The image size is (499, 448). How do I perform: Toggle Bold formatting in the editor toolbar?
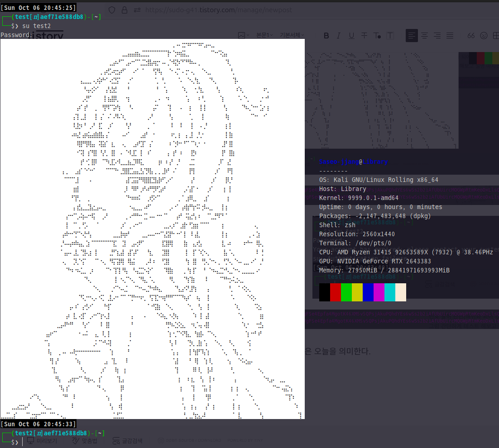click(326, 36)
